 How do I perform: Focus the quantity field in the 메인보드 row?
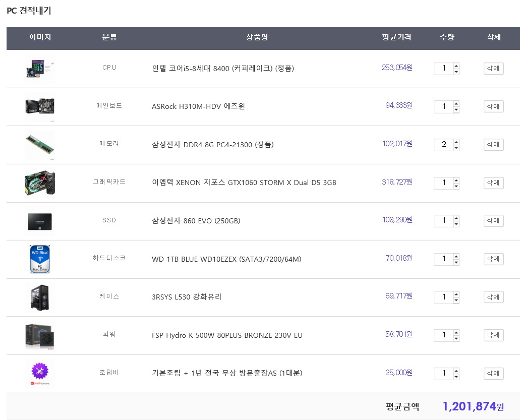444,107
